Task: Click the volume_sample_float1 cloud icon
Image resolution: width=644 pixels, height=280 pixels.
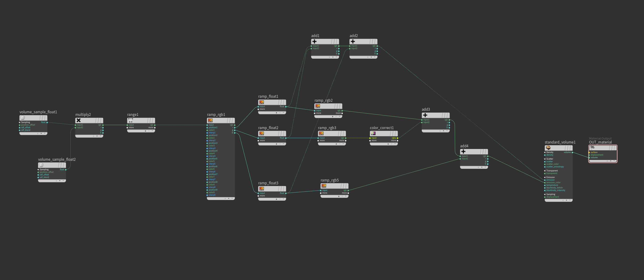Action: pos(23,118)
